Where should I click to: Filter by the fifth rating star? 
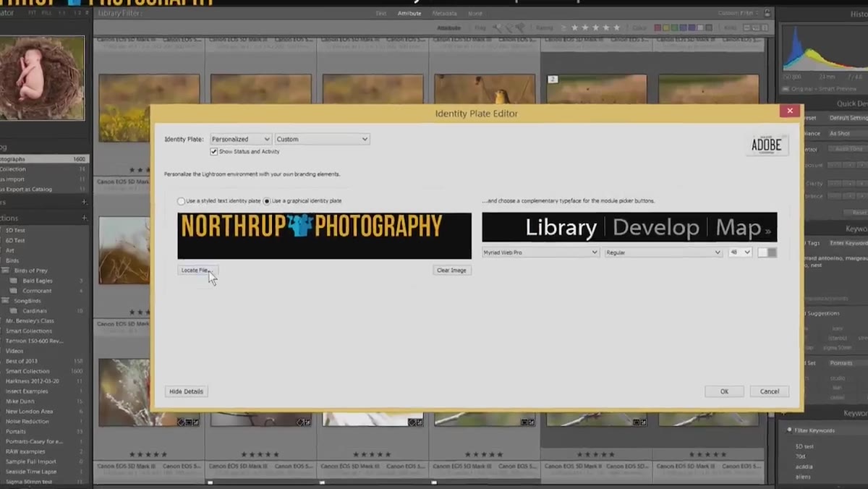pyautogui.click(x=617, y=28)
